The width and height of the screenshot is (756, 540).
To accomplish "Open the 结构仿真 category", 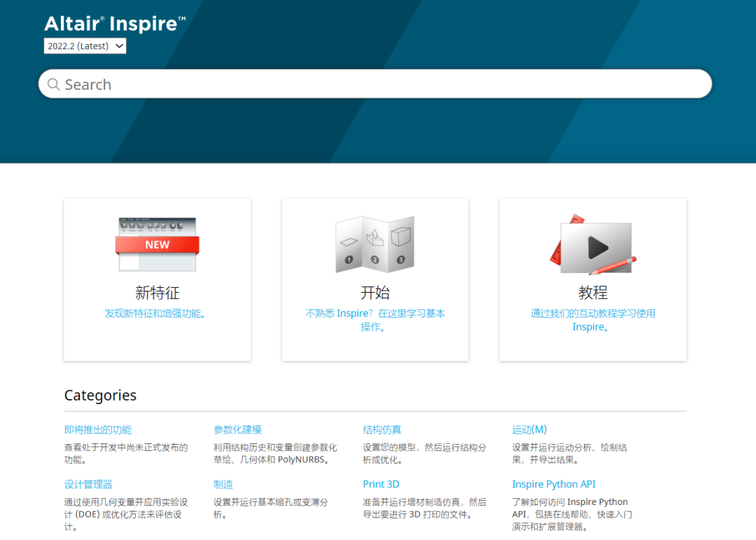I will [x=382, y=429].
